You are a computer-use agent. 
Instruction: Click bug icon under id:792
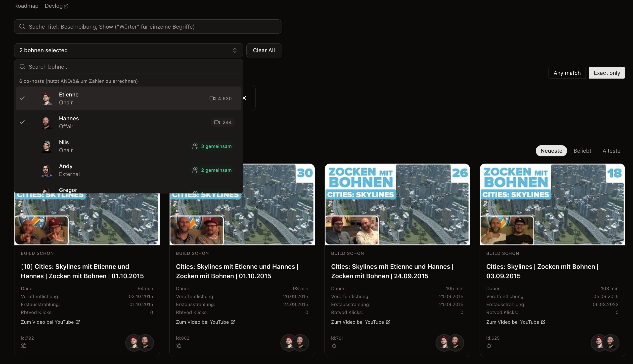[24, 346]
